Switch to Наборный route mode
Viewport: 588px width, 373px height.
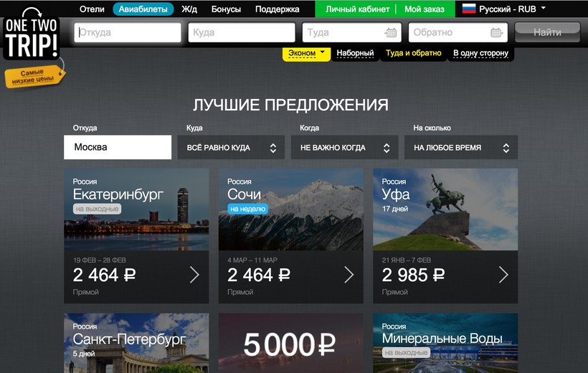pos(355,53)
